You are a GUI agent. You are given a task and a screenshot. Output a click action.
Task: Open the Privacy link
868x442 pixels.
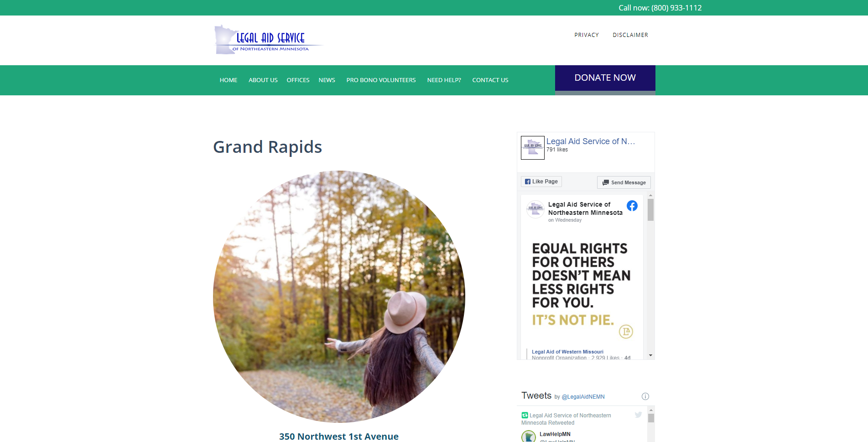tap(586, 35)
